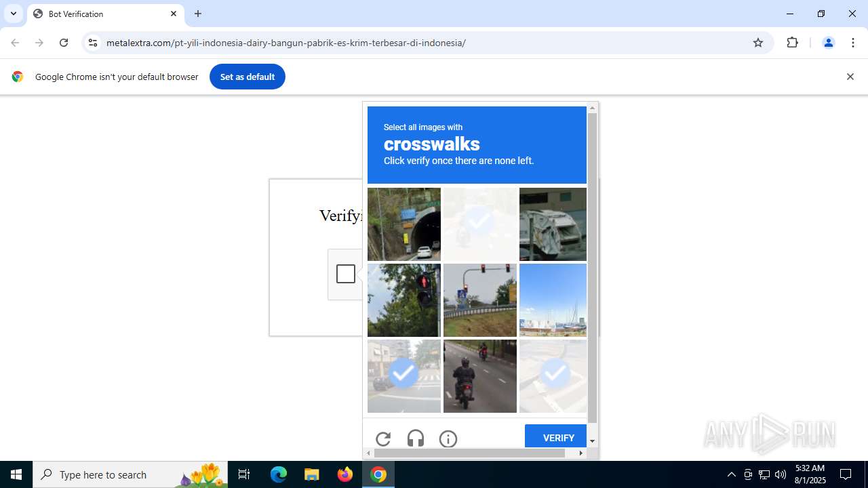
Task: Select the red traffic light among trees tile
Action: [404, 300]
